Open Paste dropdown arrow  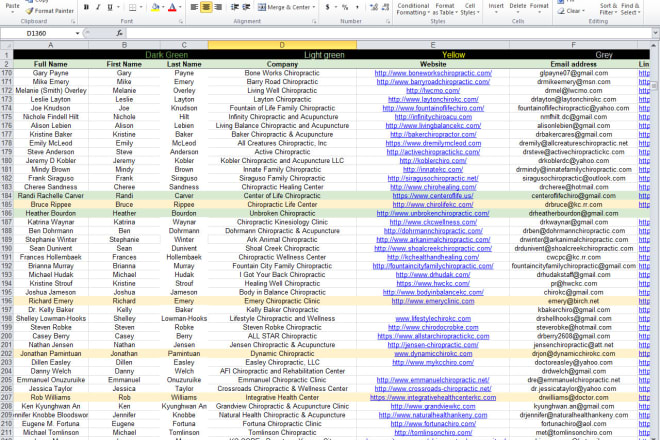point(12,12)
